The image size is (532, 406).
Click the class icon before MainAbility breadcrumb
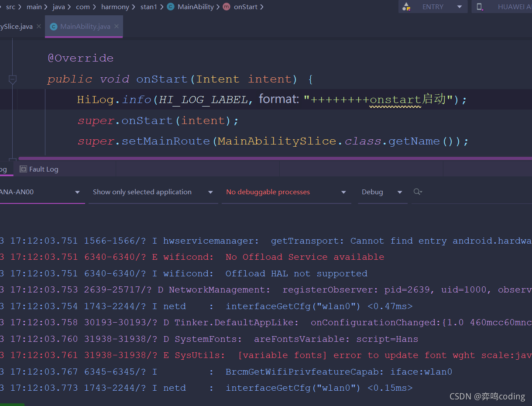[171, 7]
